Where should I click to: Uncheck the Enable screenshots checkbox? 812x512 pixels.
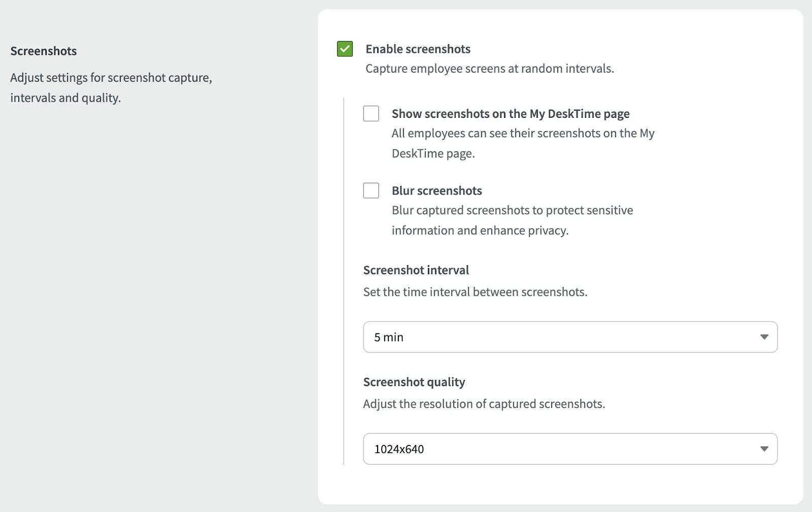tap(345, 49)
